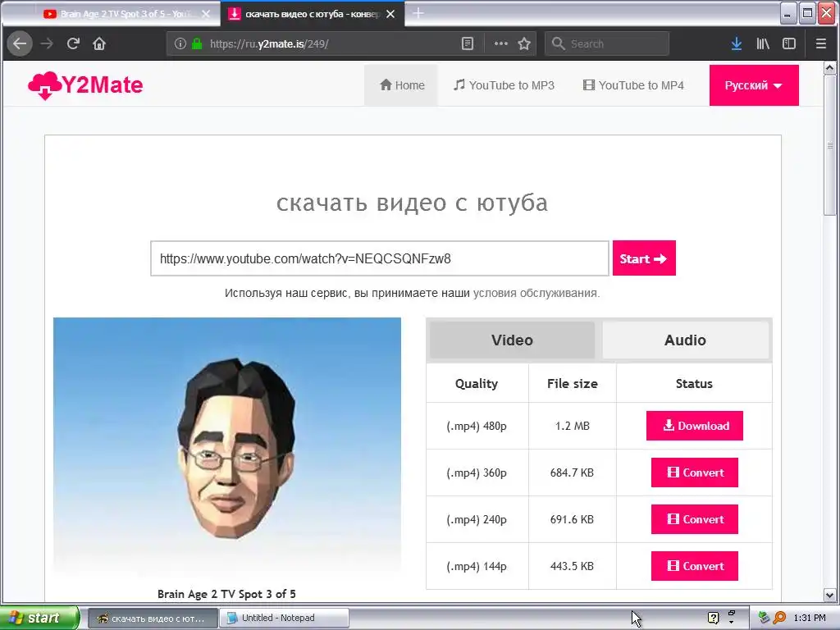Screen dimensions: 840x630
Task: Click the 443.5 KB file size cell
Action: click(x=572, y=566)
